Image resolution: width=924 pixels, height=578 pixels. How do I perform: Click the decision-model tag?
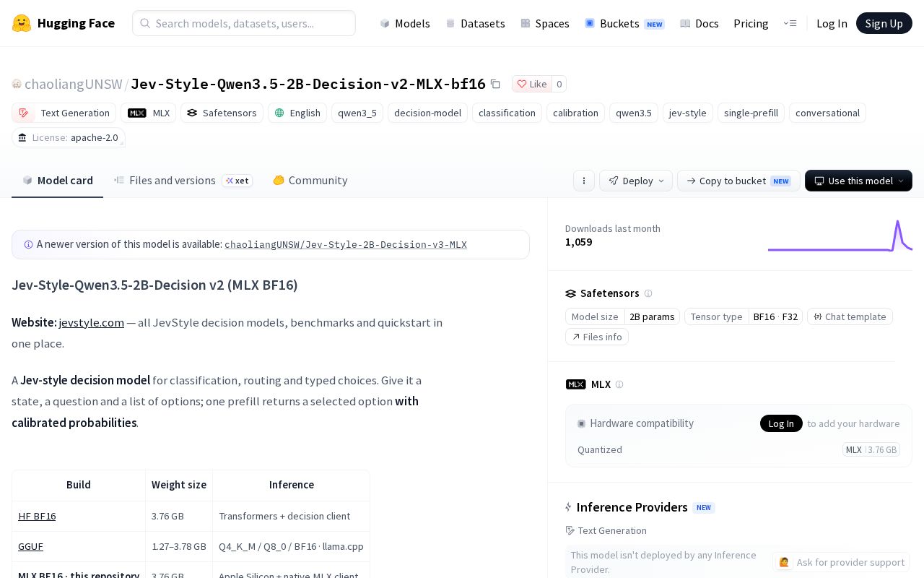coord(427,113)
